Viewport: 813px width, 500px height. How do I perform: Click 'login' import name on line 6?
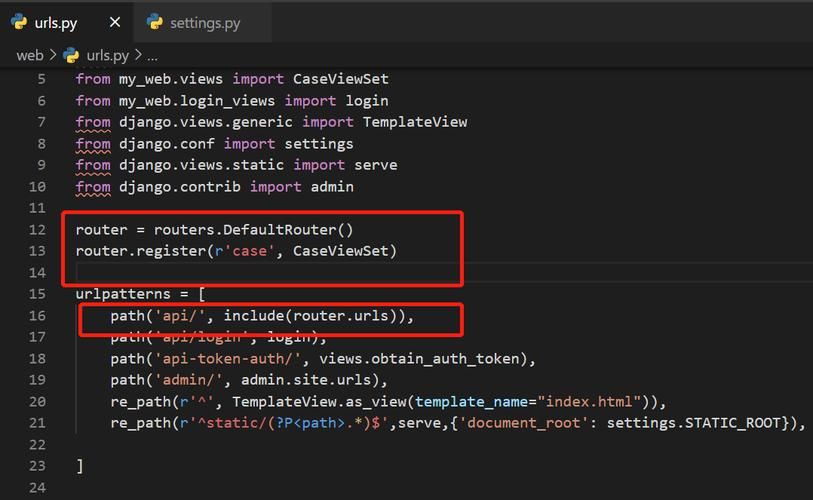click(x=367, y=101)
